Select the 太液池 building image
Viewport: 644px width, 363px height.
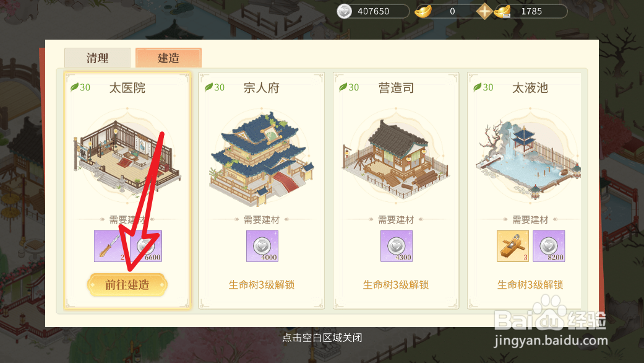[530, 159]
